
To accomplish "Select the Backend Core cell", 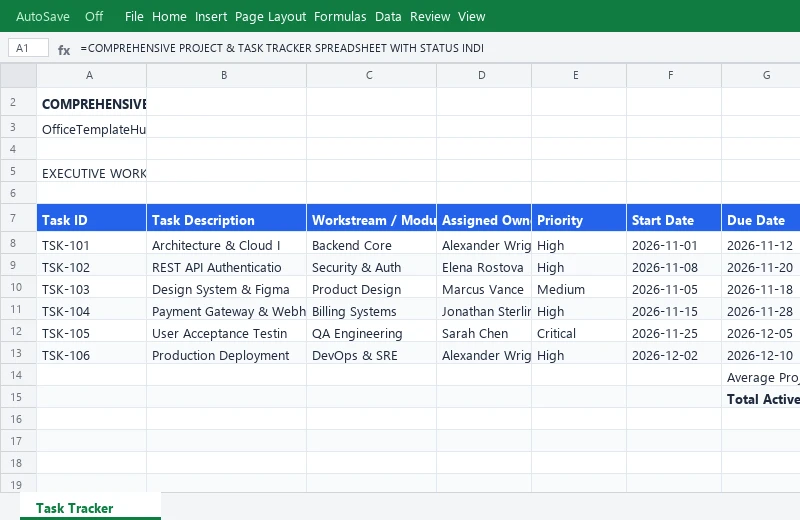I will click(371, 243).
